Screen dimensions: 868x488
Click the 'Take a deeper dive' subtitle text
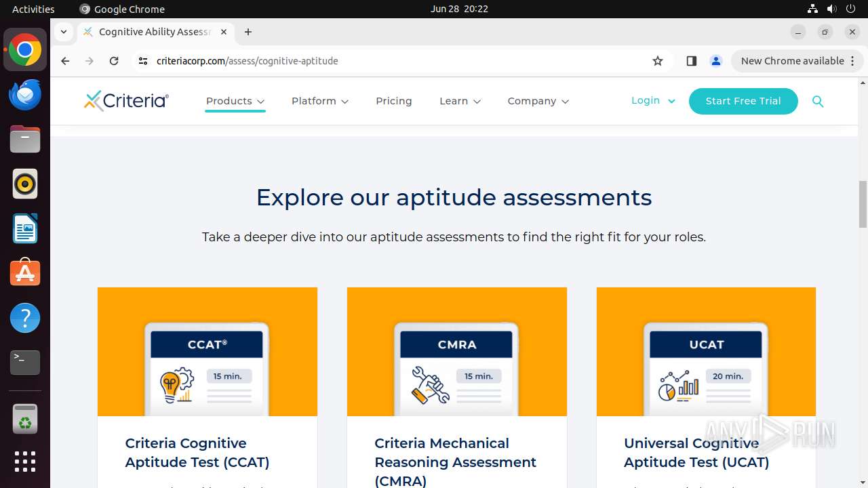coord(454,237)
